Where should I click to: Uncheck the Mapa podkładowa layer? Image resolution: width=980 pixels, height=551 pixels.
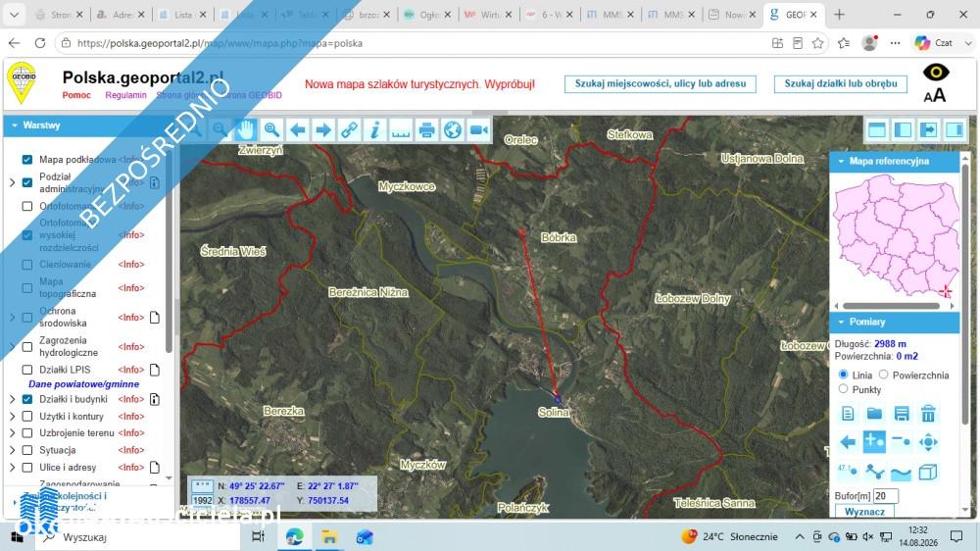pos(26,160)
